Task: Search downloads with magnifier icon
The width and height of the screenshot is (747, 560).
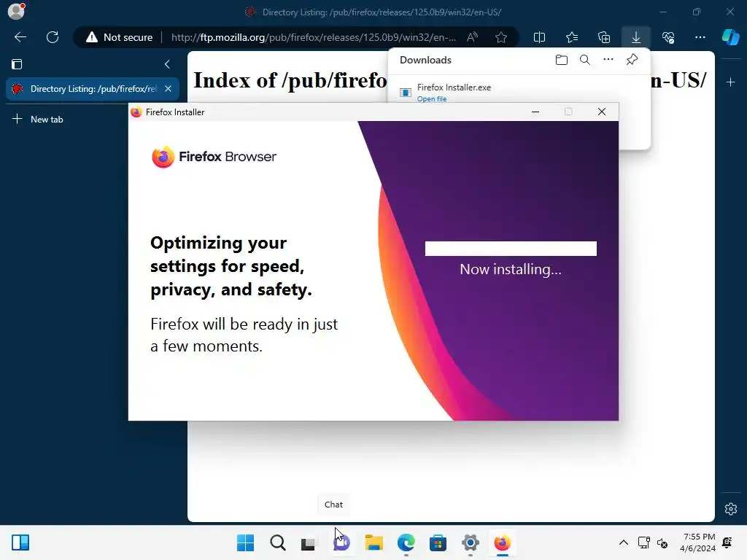Action: (585, 60)
